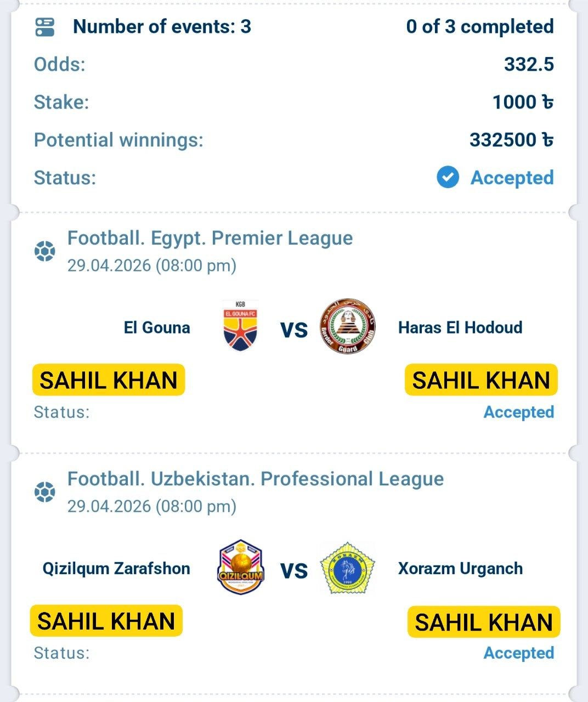588x702 pixels.
Task: Tap the Xorazm Urganch team name
Action: point(460,568)
